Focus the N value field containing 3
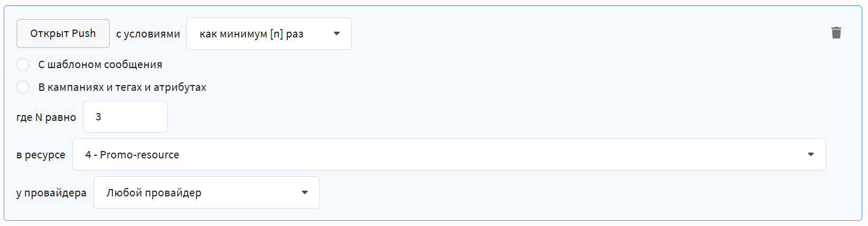The height and width of the screenshot is (226, 868). [x=125, y=117]
